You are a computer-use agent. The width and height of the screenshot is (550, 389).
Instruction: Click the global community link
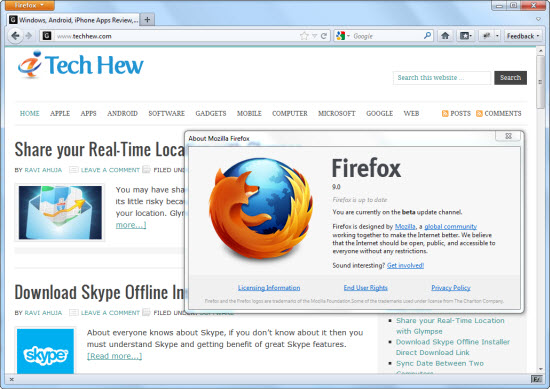(450, 227)
